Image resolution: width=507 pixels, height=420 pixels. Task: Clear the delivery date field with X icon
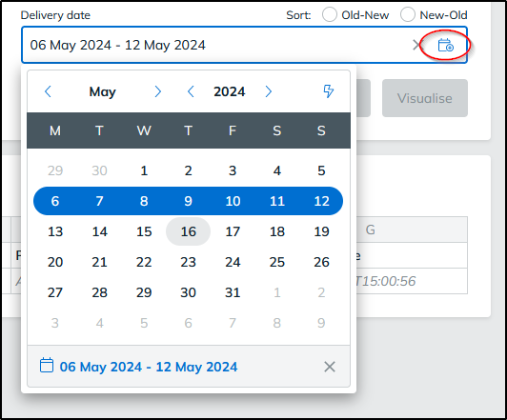coord(416,45)
